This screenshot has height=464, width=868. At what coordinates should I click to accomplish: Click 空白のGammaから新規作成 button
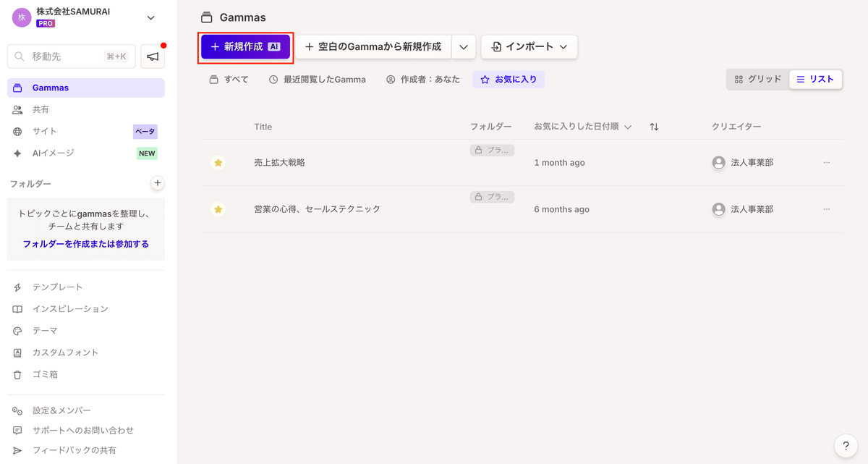(373, 46)
